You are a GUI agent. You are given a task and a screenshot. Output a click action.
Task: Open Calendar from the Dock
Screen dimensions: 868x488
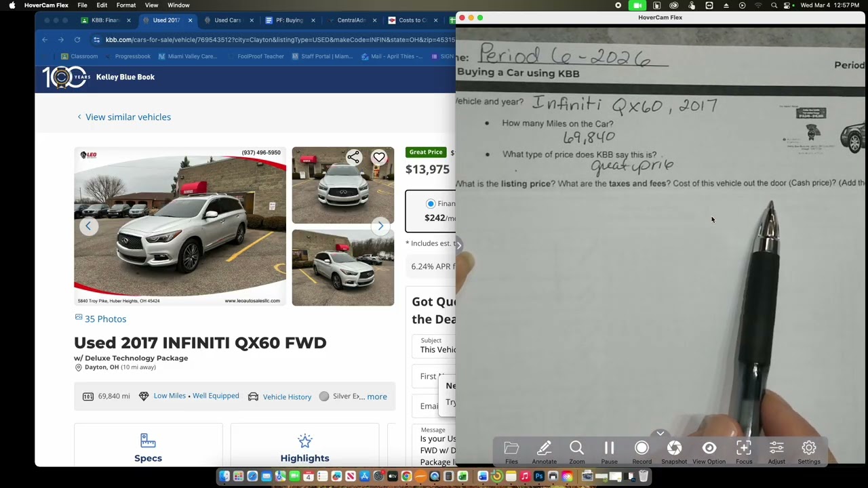[308, 476]
